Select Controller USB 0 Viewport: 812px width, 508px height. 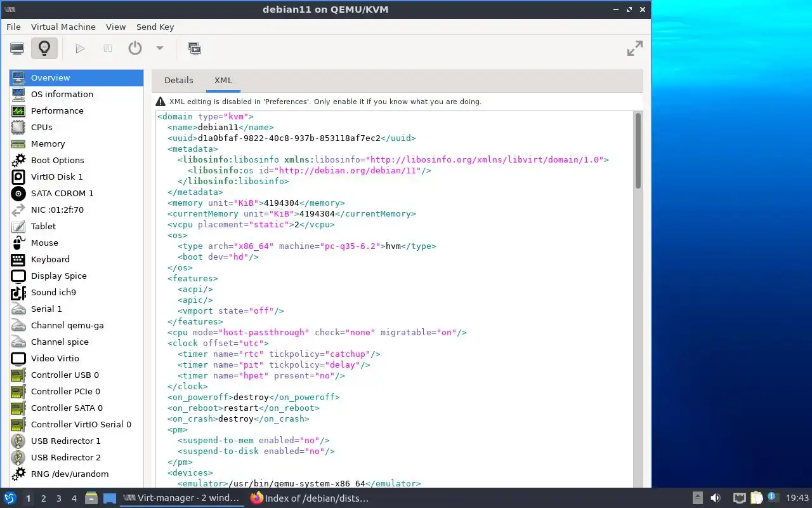click(76, 375)
